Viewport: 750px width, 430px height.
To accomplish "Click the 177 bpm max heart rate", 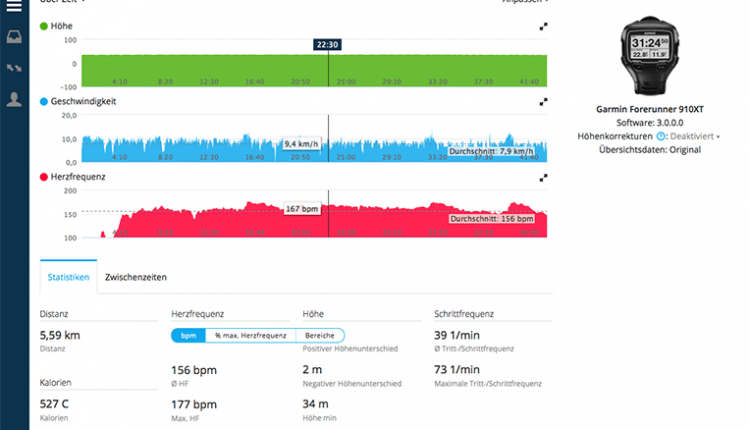I will pyautogui.click(x=194, y=405).
